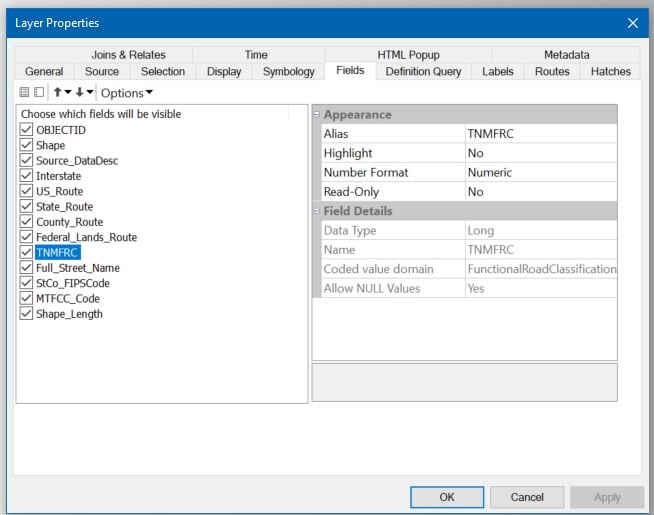Switch to the Symbology tab
Viewport: 654px width, 515px height.
[289, 71]
